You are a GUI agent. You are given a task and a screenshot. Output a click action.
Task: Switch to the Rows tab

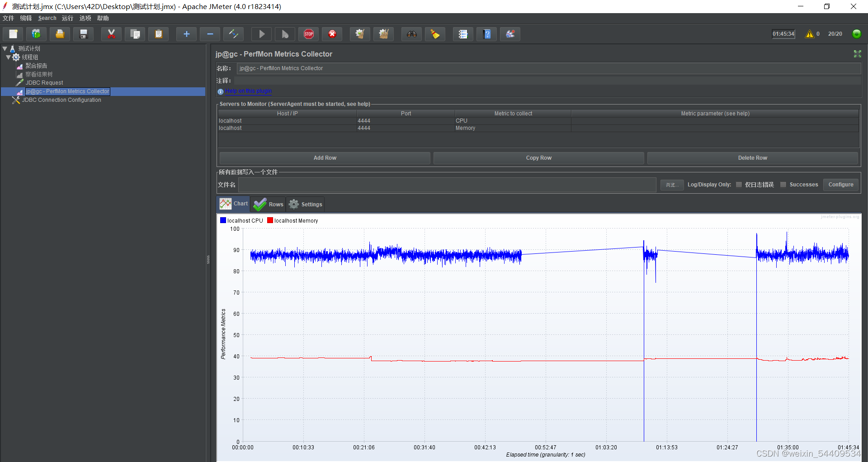click(x=269, y=205)
